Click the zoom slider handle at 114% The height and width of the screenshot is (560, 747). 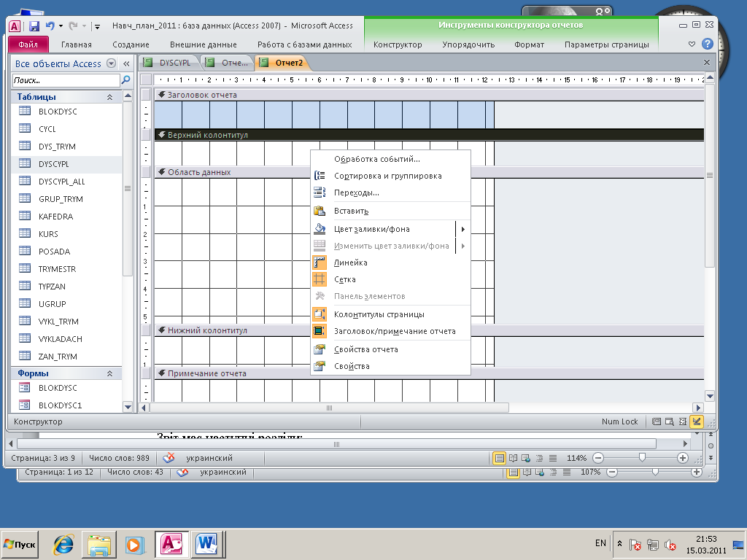tap(642, 458)
